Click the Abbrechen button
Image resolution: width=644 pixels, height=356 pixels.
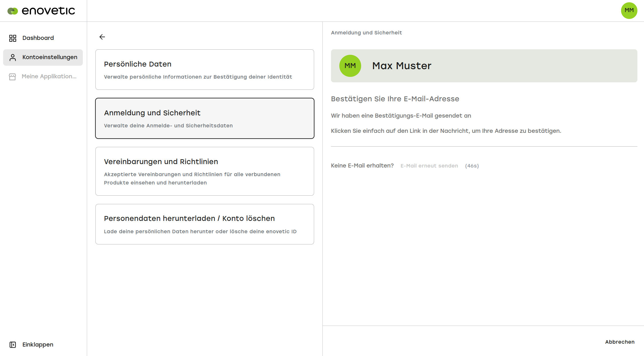click(620, 342)
